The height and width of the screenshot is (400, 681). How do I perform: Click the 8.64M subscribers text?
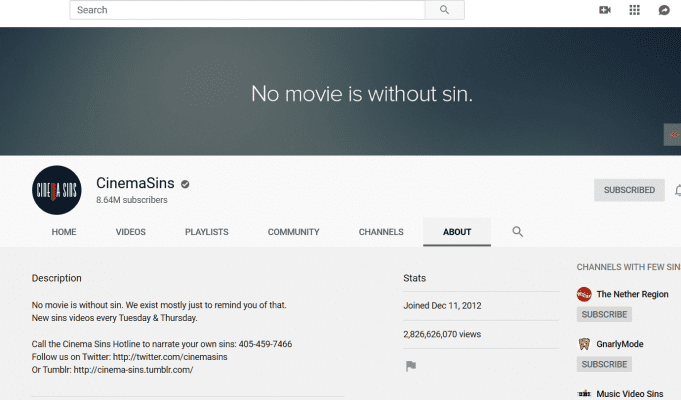pyautogui.click(x=132, y=200)
